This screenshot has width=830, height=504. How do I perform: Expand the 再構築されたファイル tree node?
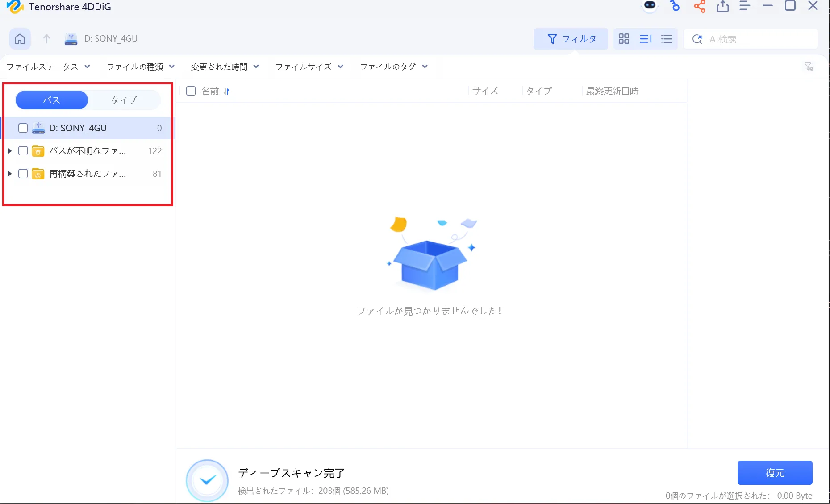click(10, 174)
